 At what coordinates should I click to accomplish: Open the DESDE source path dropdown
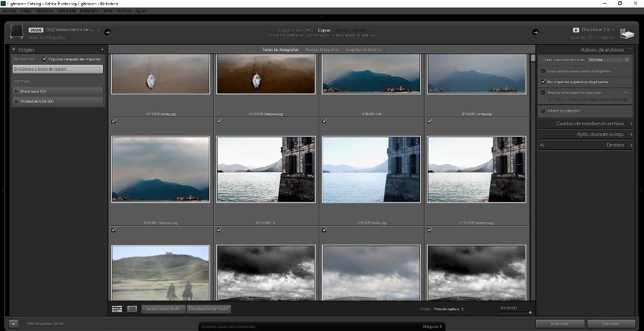tap(72, 30)
